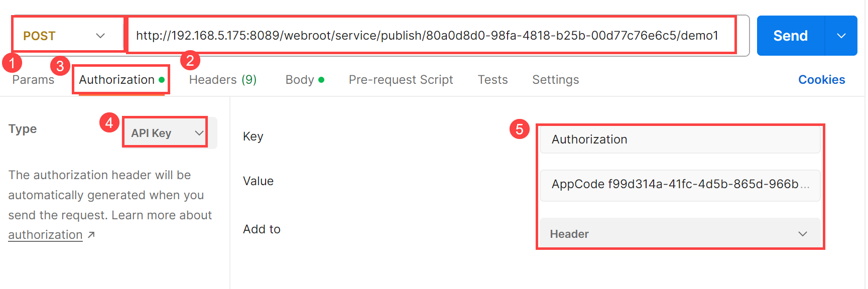Click the Value field with AppCode

[x=679, y=184]
